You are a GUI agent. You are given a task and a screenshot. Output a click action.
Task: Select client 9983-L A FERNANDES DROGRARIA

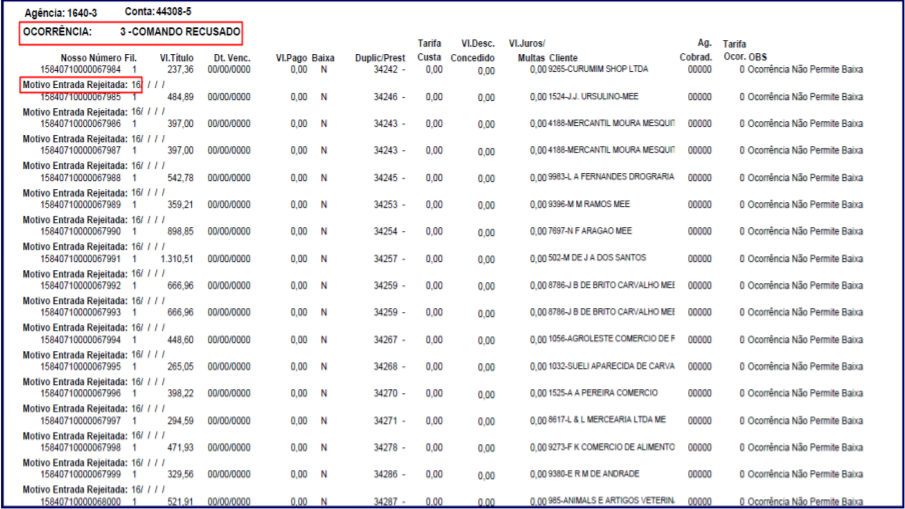(x=611, y=177)
